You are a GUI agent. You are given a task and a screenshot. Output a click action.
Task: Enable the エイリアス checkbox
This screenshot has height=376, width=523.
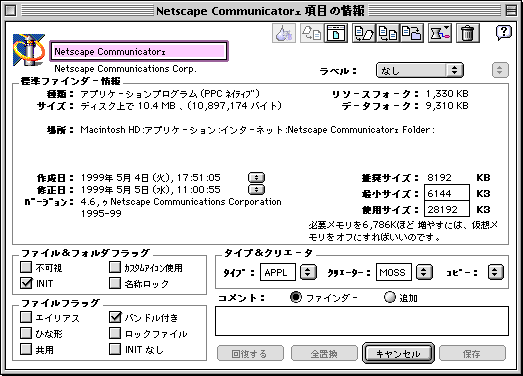(26, 317)
